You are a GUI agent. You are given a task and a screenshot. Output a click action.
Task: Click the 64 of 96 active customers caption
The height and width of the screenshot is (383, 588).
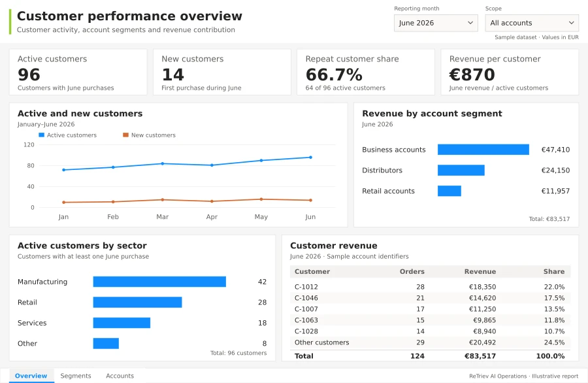pos(346,88)
